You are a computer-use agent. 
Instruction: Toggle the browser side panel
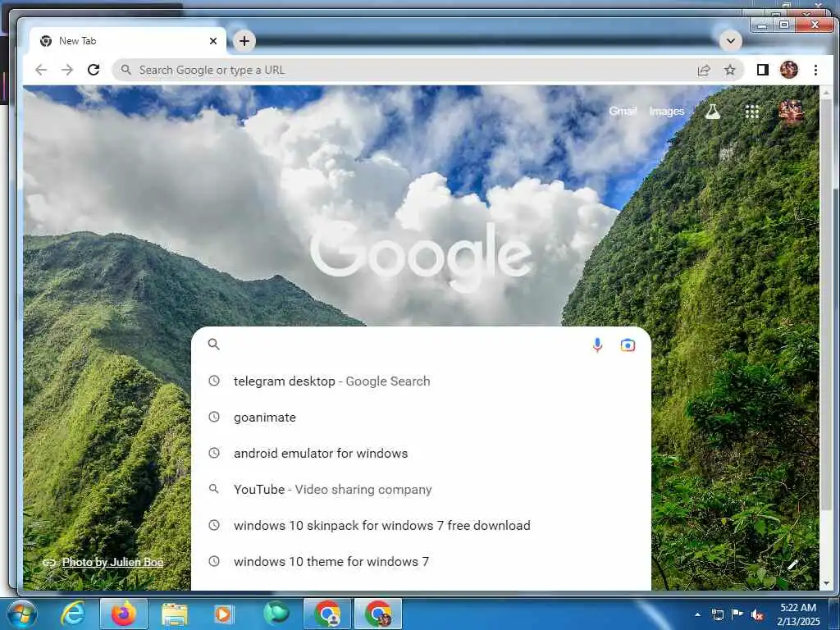pyautogui.click(x=762, y=70)
